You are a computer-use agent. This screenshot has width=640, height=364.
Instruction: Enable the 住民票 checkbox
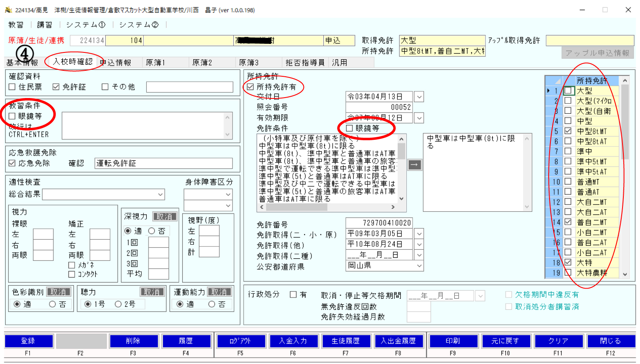pyautogui.click(x=12, y=87)
